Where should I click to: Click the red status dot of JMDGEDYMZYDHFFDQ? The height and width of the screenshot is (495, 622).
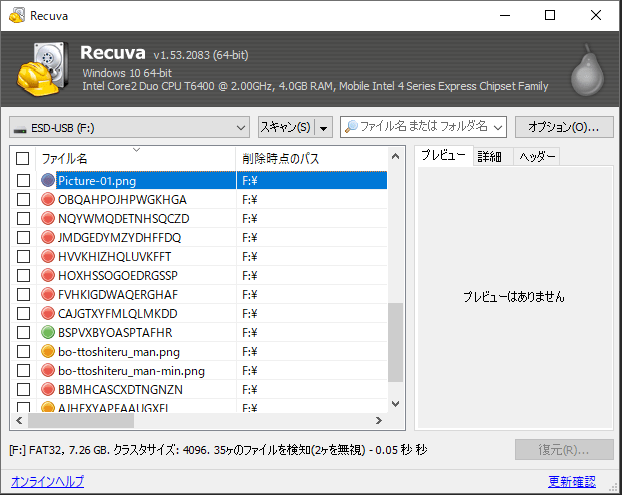pos(48,237)
